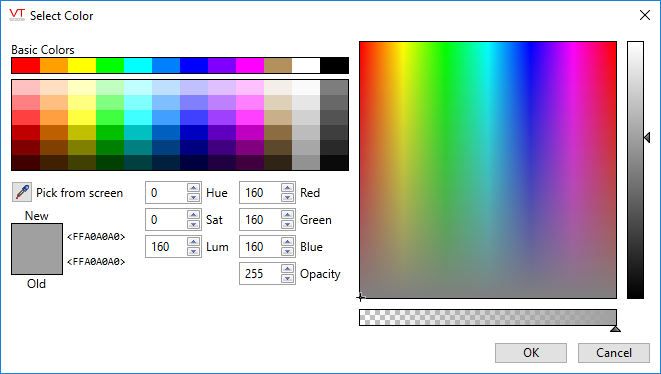Click OK to confirm the color
Image resolution: width=661 pixels, height=374 pixels.
point(531,352)
